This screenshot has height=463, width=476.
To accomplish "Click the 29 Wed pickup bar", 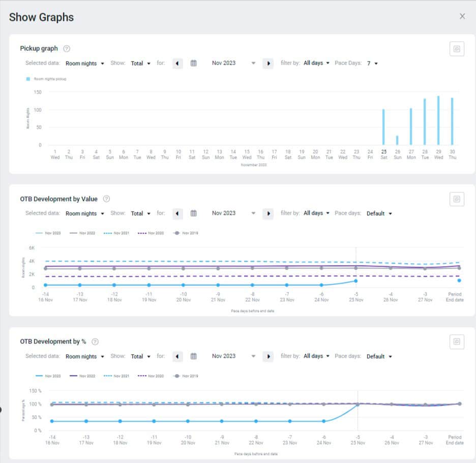I will [438, 121].
